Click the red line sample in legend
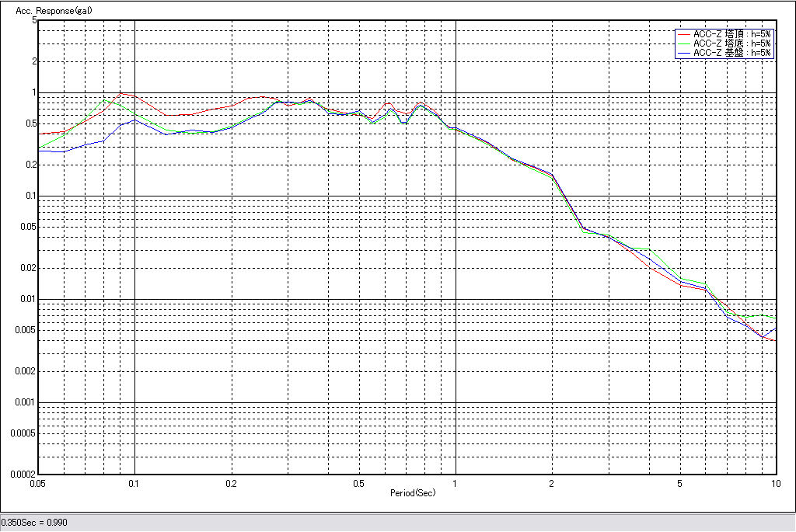This screenshot has height=532, width=796. pos(683,34)
